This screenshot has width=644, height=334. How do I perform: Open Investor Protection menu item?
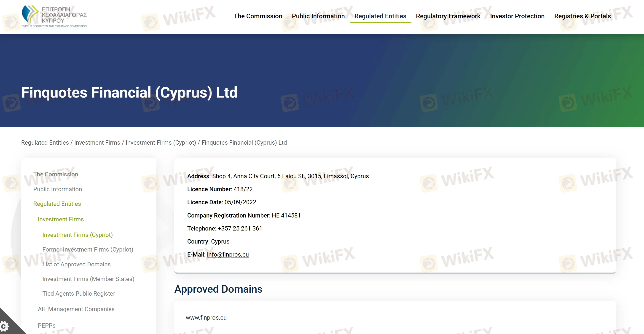pyautogui.click(x=517, y=16)
